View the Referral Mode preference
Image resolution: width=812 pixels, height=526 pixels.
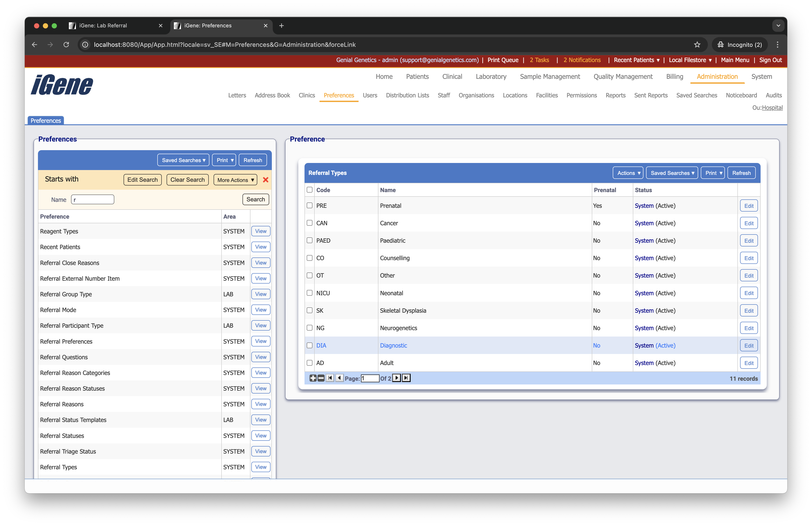pyautogui.click(x=261, y=310)
